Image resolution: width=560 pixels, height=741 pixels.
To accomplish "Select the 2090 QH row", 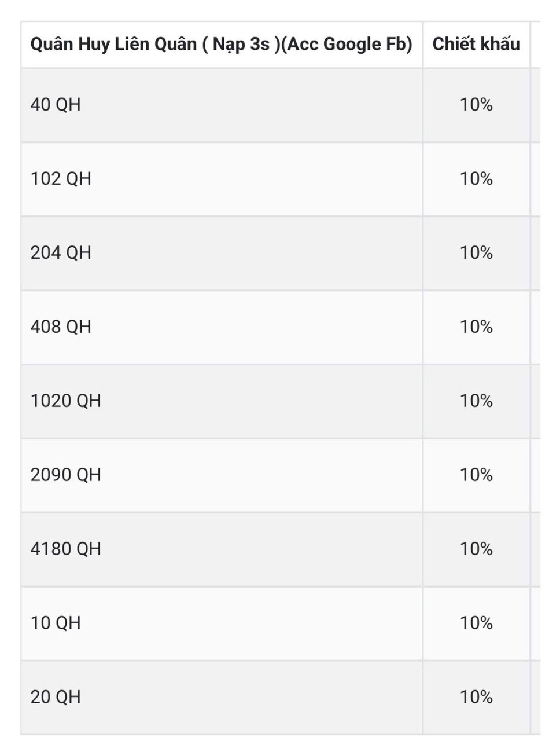I will click(x=280, y=475).
